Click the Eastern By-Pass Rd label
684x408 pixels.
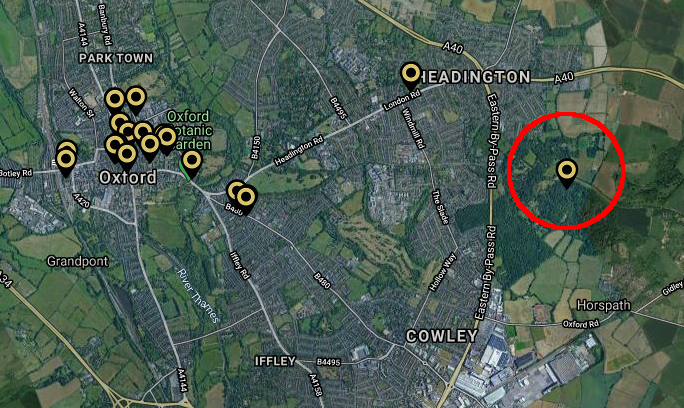492,141
